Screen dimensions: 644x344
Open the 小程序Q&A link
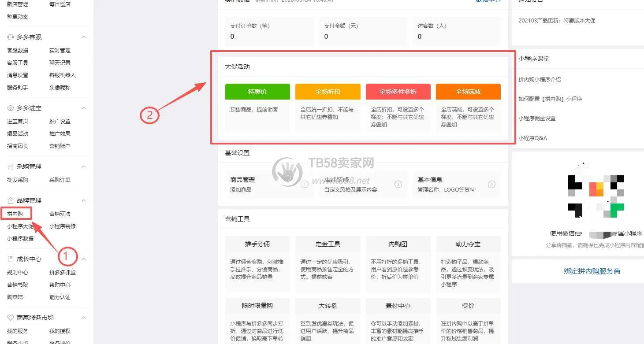(532, 138)
